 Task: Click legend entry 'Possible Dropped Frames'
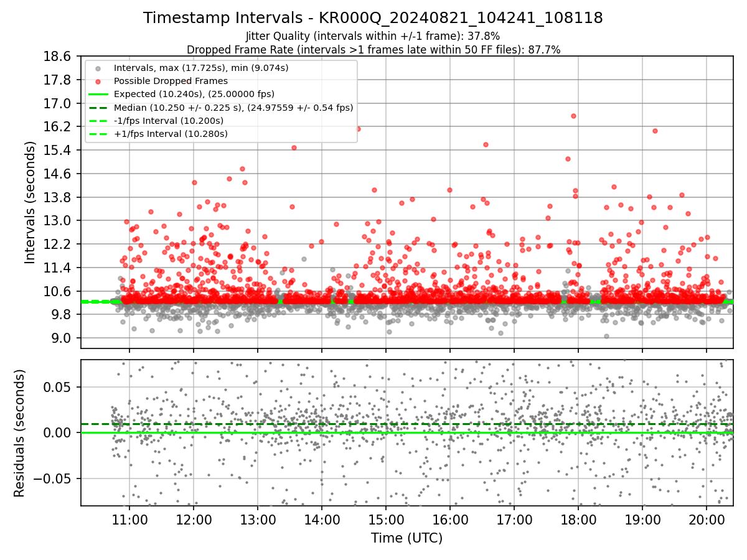(x=171, y=81)
